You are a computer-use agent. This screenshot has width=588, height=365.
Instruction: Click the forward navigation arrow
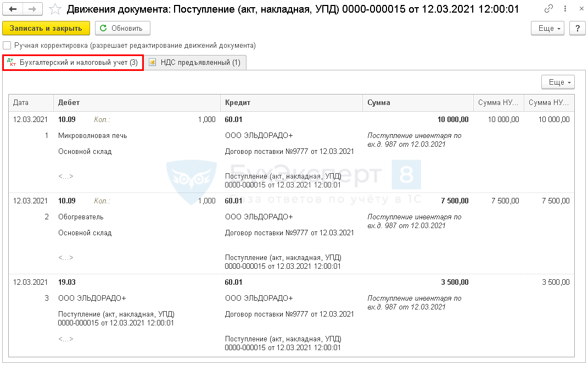click(x=32, y=9)
